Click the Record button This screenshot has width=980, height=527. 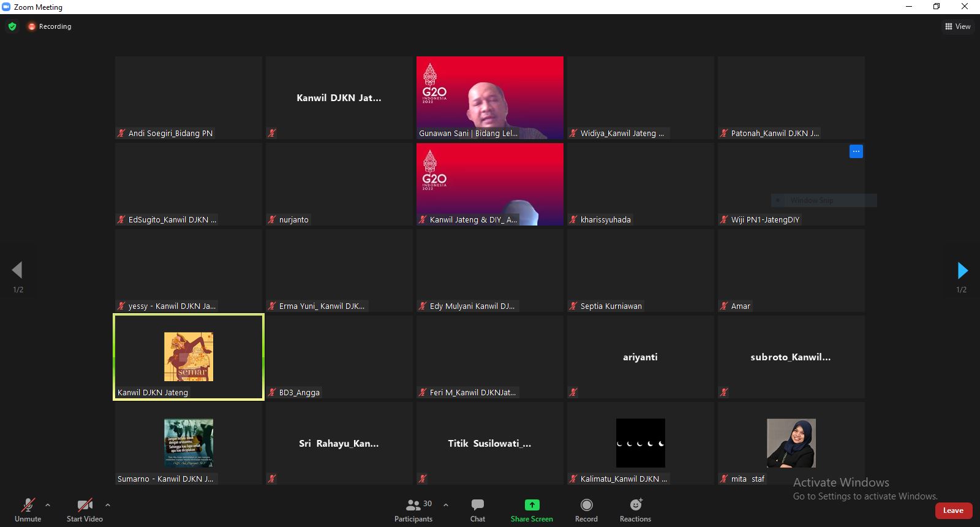point(586,510)
